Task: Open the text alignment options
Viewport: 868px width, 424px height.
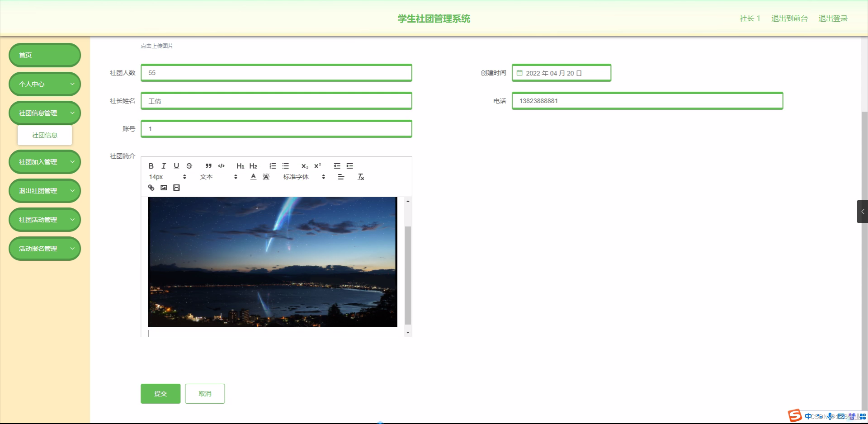Action: (341, 177)
